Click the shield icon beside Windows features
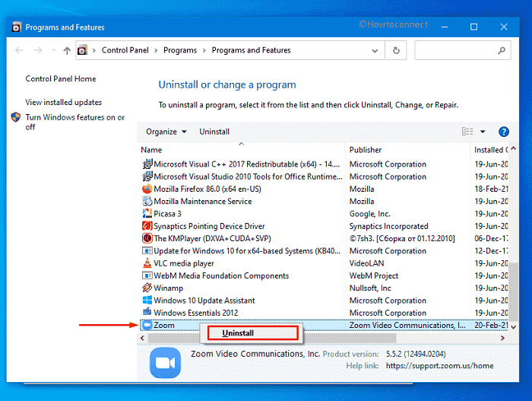The image size is (532, 401). (16, 117)
